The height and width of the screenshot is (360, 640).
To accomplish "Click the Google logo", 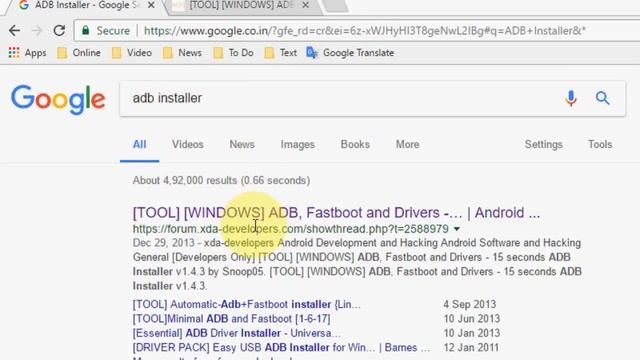I will point(58,100).
